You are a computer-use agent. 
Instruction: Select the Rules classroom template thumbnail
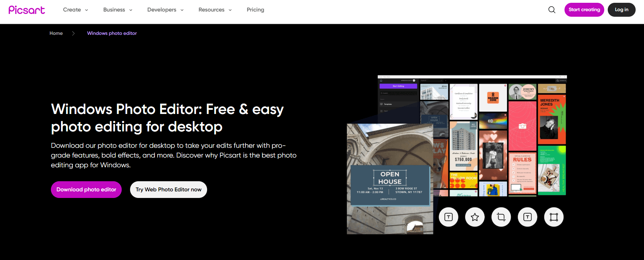coord(522,173)
